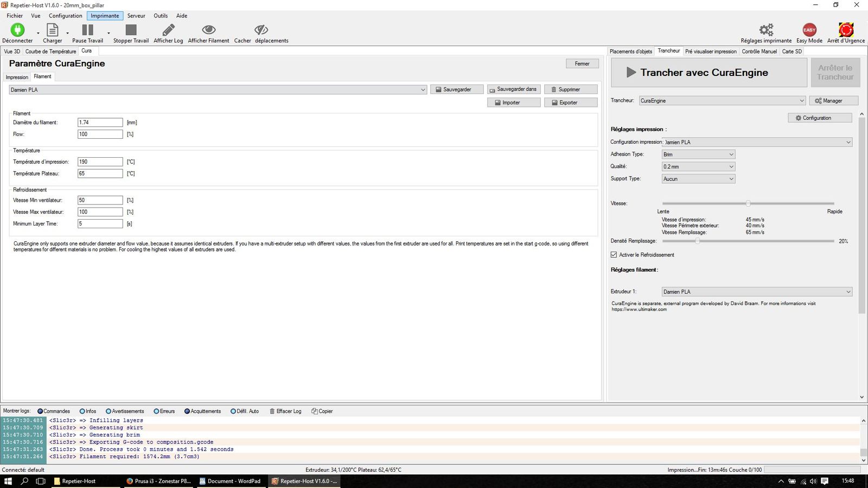The height and width of the screenshot is (488, 868).
Task: Stop the job with Stopper Travail
Action: point(131,30)
